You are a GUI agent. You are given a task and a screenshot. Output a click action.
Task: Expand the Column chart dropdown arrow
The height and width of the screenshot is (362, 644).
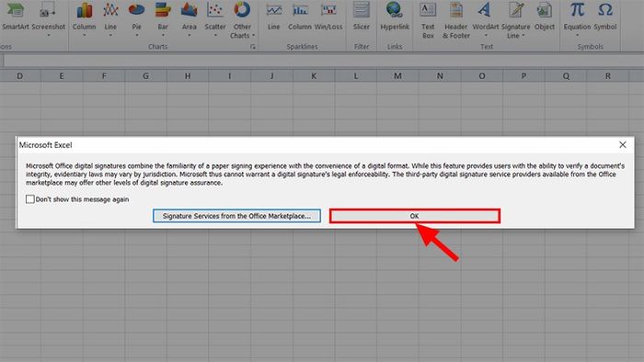(x=85, y=36)
